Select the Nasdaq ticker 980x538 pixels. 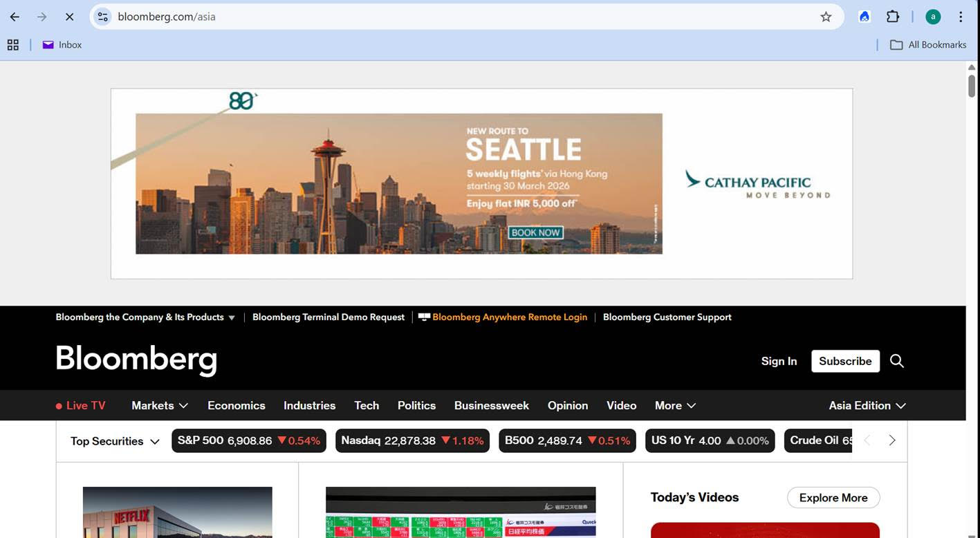tap(412, 441)
